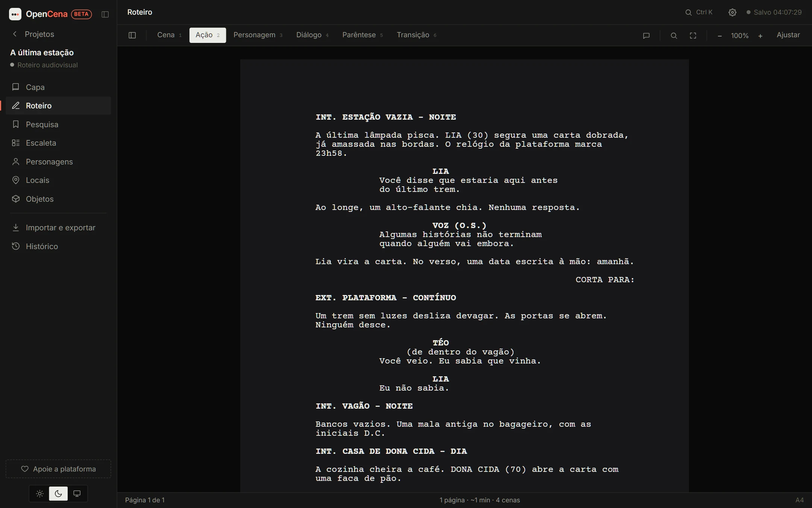Open the comments panel icon

[646, 35]
